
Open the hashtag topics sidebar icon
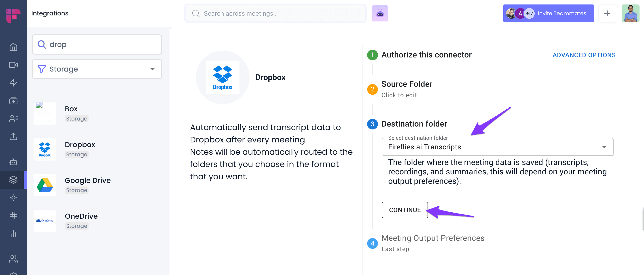[x=13, y=215]
